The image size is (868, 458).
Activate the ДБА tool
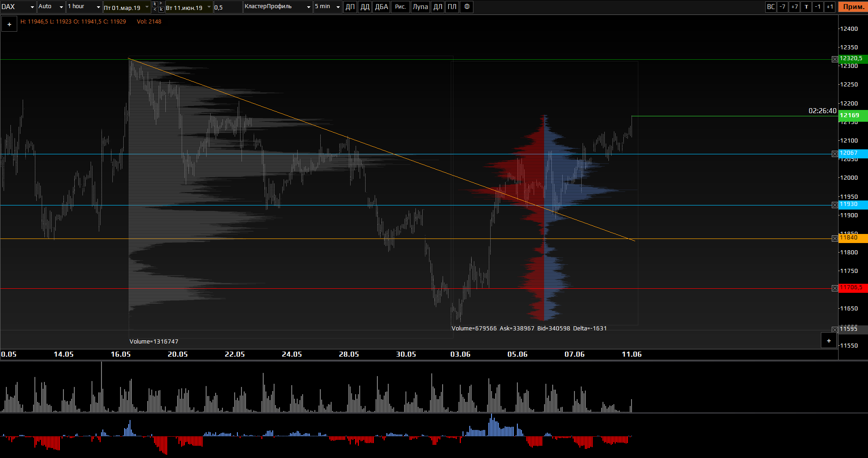click(x=381, y=7)
